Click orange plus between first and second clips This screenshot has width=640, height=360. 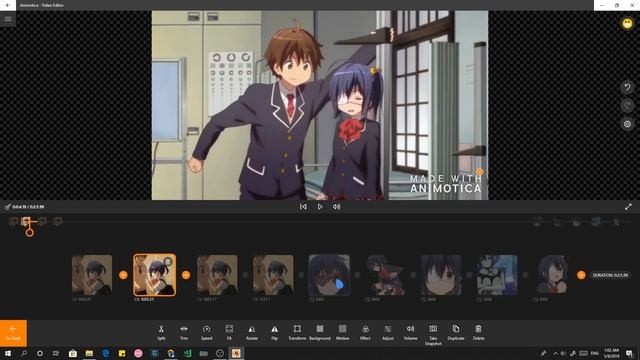pos(123,275)
